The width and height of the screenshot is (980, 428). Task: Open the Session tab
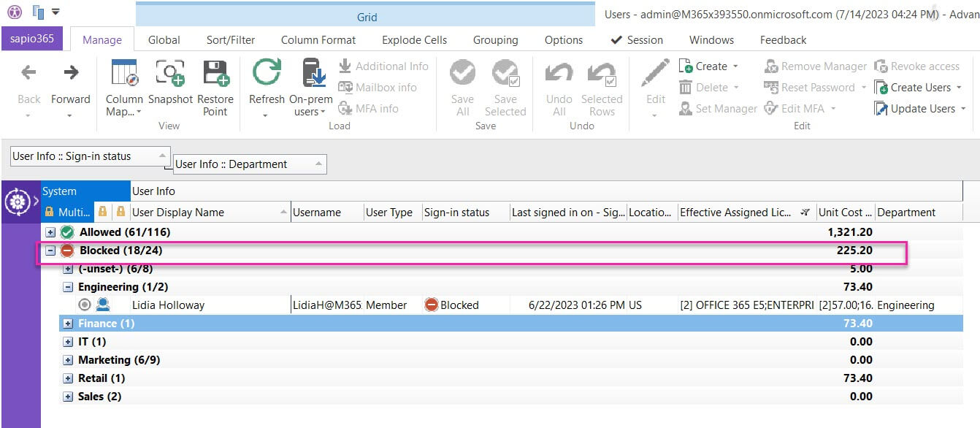tap(637, 40)
